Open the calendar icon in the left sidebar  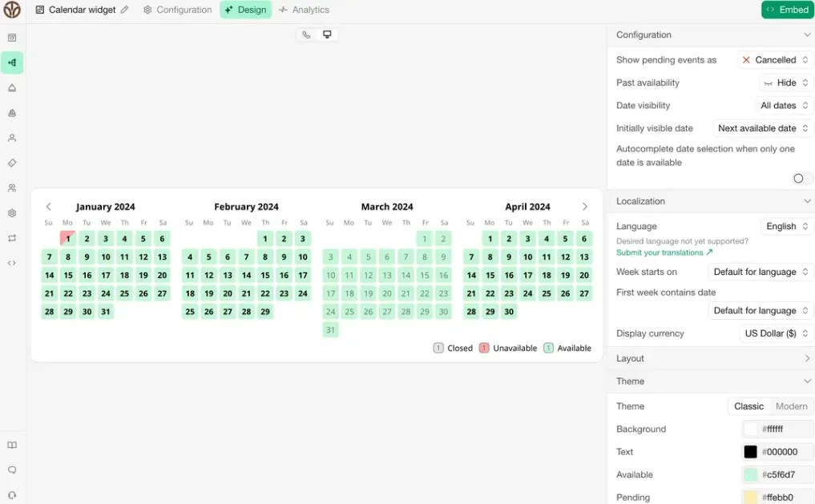point(12,38)
